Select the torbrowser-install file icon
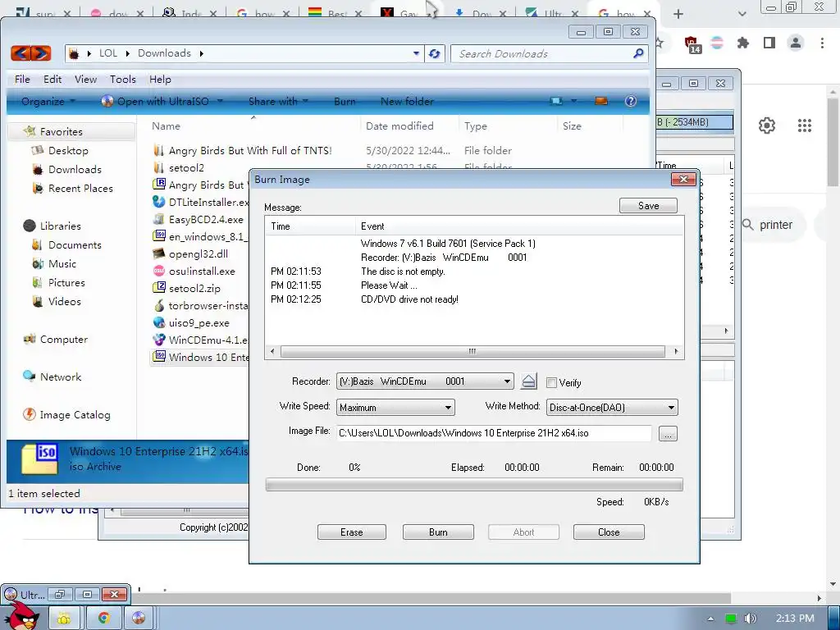Screen dimensions: 840x630 tap(158, 305)
